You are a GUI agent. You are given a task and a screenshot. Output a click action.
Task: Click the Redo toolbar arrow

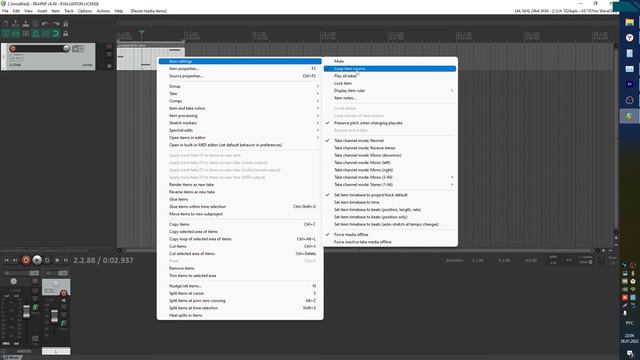click(56, 24)
